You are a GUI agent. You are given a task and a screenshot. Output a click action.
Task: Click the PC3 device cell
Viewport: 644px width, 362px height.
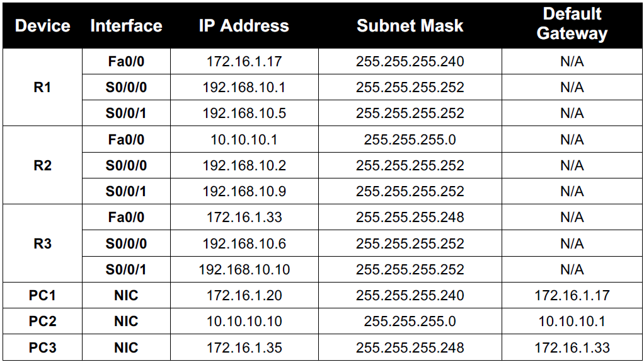(42, 347)
